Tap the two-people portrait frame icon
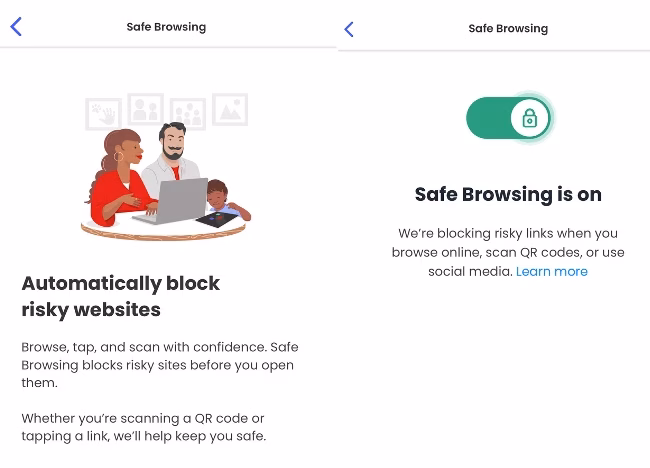 click(x=146, y=109)
